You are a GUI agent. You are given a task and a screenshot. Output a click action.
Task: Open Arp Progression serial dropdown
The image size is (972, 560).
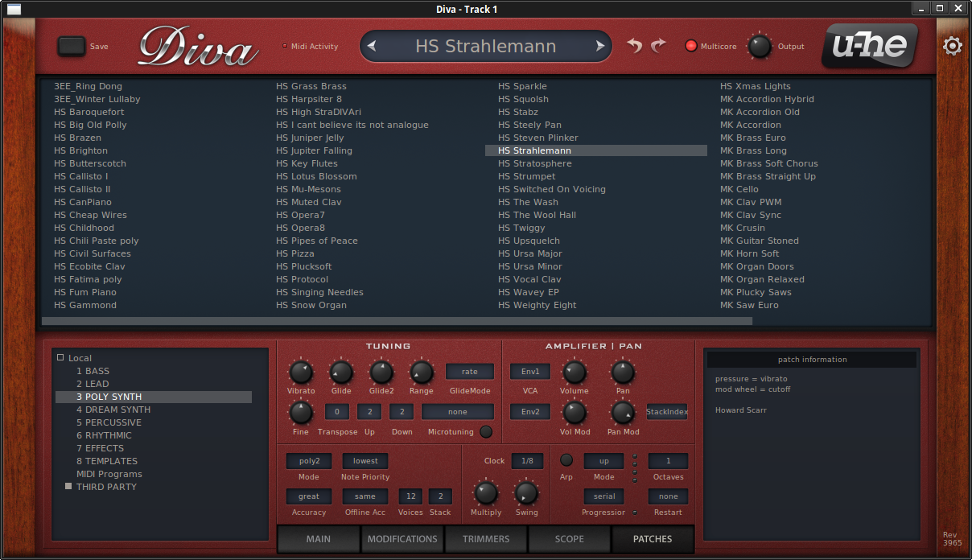coord(603,496)
